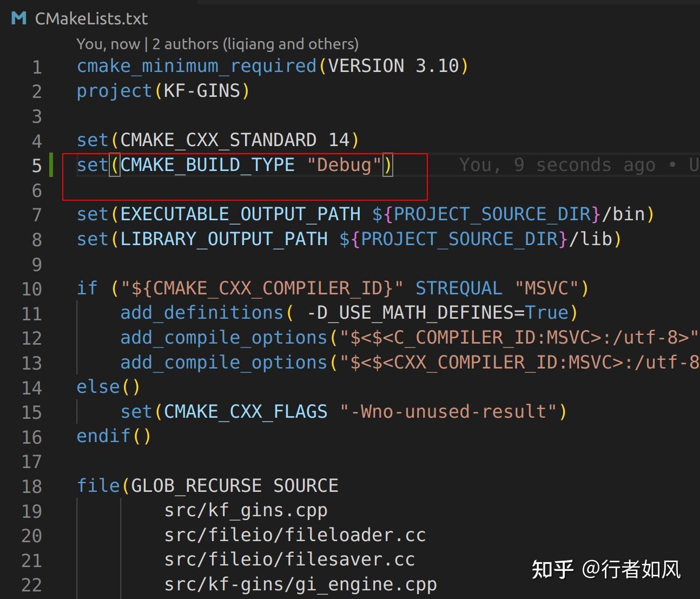Screen dimensions: 700x599
Task: Click add_definitions on line 11
Action: coord(202,313)
